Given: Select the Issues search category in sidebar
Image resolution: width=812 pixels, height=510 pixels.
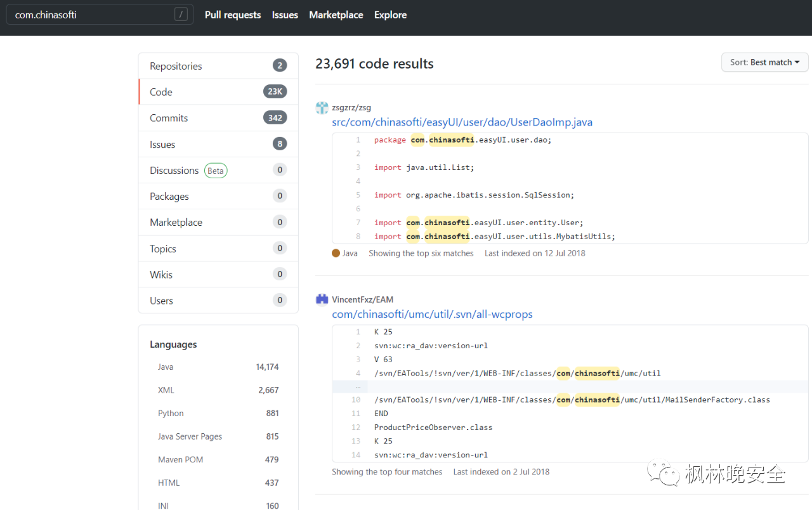Looking at the screenshot, I should (218, 144).
